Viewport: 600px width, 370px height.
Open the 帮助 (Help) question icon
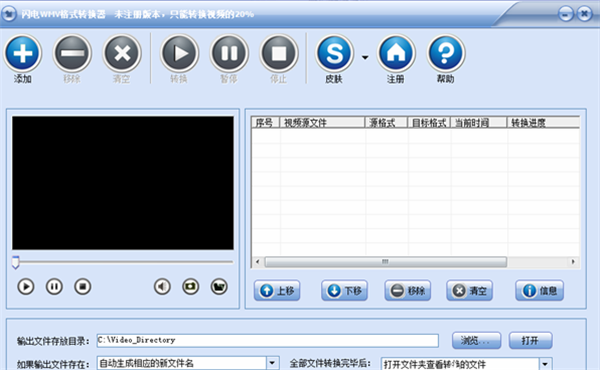(x=446, y=53)
